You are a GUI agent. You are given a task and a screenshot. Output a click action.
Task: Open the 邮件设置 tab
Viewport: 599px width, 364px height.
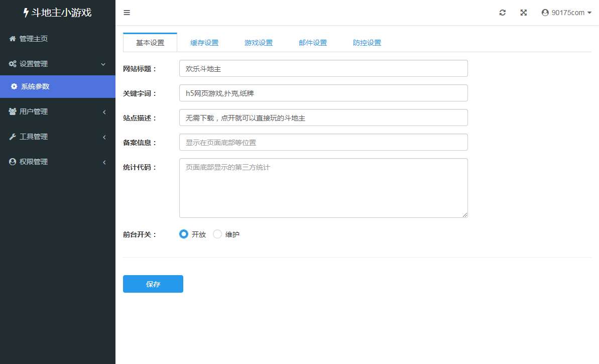coord(313,43)
